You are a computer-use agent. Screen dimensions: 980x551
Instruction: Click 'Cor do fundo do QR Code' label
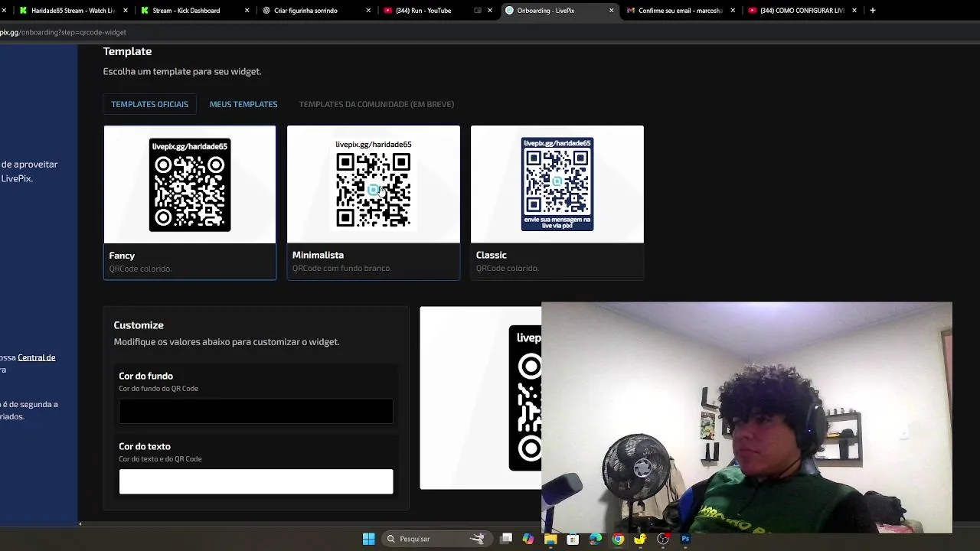point(158,388)
